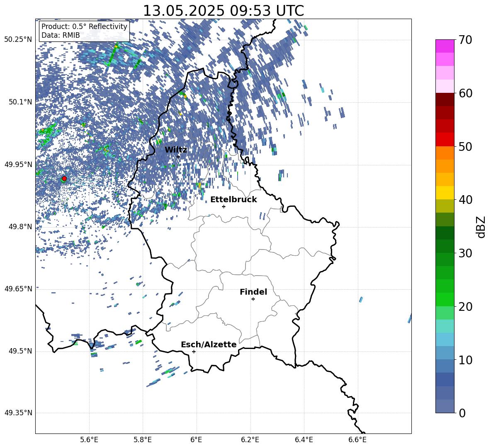Click the Wiltz station cross marker
This screenshot has height=448, width=491.
[x=178, y=156]
